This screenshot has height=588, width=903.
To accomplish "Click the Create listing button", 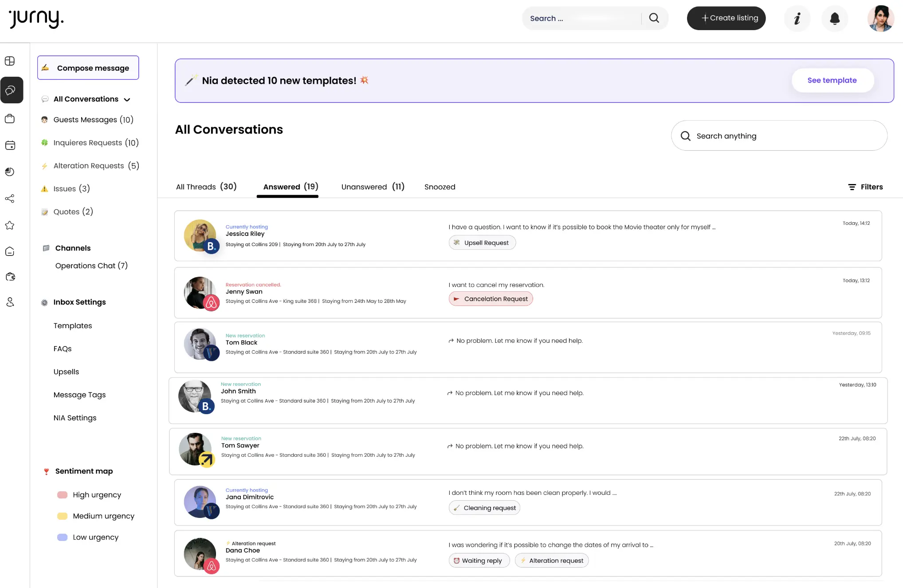I will pyautogui.click(x=726, y=18).
